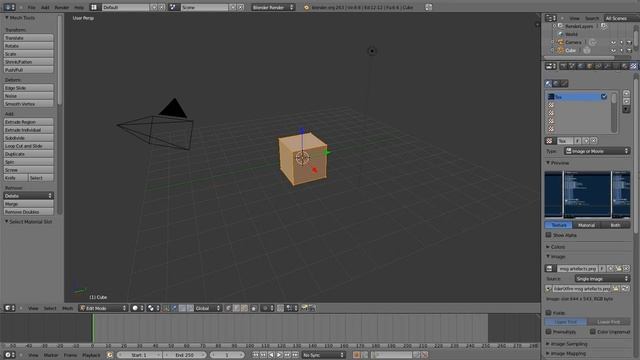Click the Camera object icon in outliner
The height and width of the screenshot is (360, 640).
561,42
